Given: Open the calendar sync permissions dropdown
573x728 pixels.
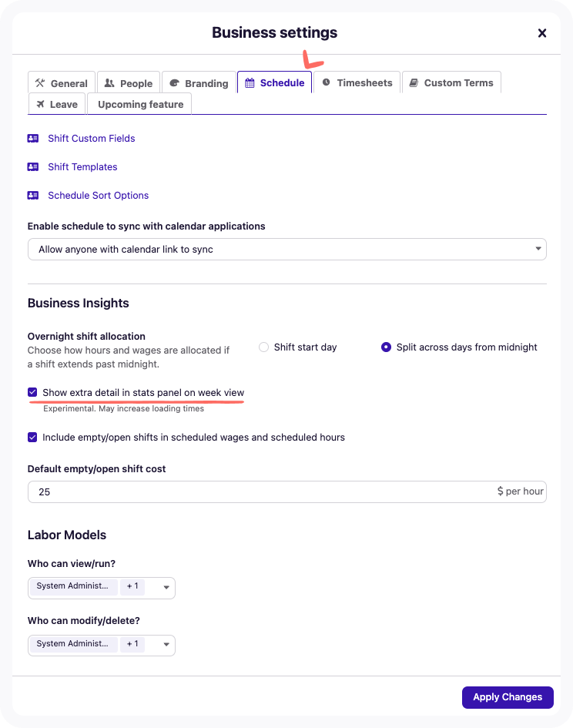Looking at the screenshot, I should pos(539,249).
